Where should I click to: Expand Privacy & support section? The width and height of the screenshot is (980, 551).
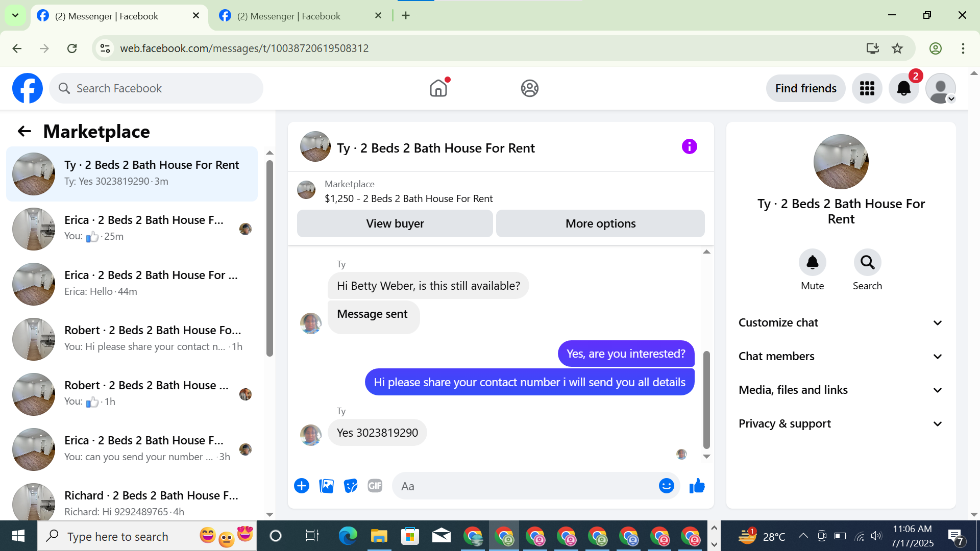841,424
